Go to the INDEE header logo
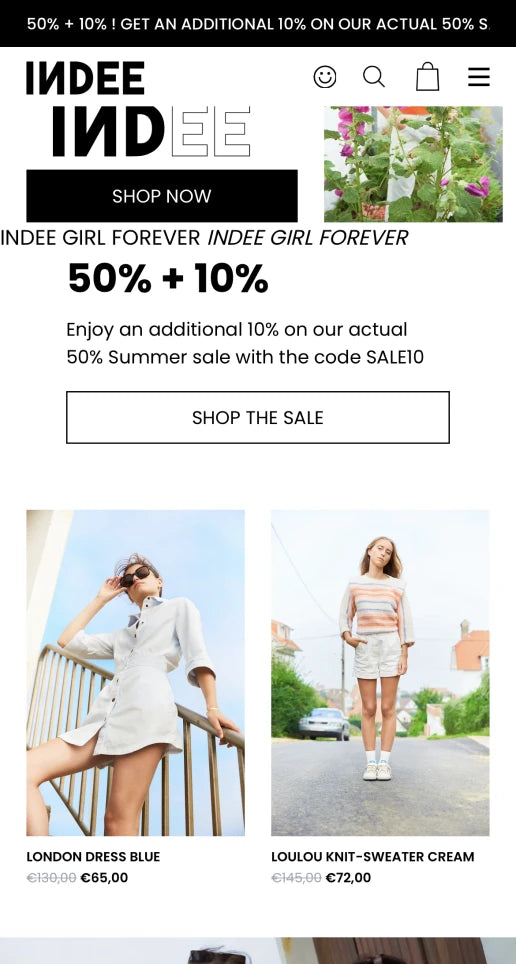The width and height of the screenshot is (516, 964). [x=85, y=78]
